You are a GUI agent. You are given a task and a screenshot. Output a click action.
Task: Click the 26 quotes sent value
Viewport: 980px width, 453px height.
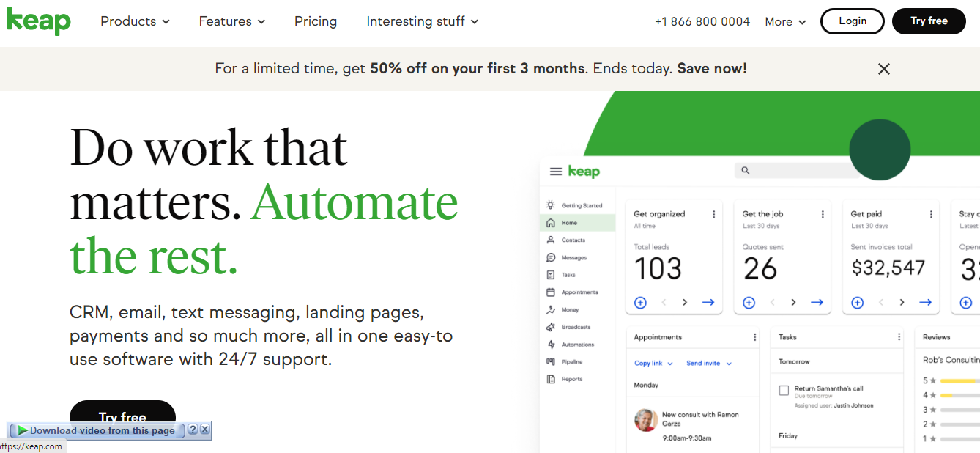click(x=760, y=269)
